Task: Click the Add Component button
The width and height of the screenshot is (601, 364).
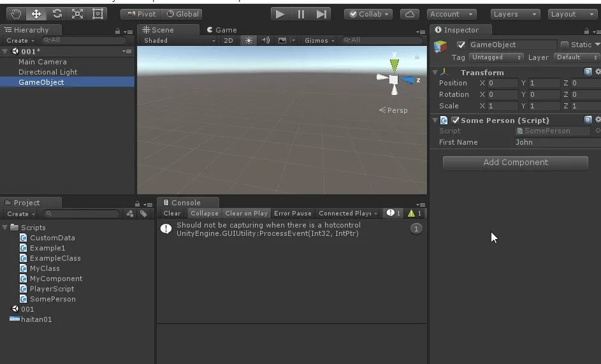Action: pos(516,163)
